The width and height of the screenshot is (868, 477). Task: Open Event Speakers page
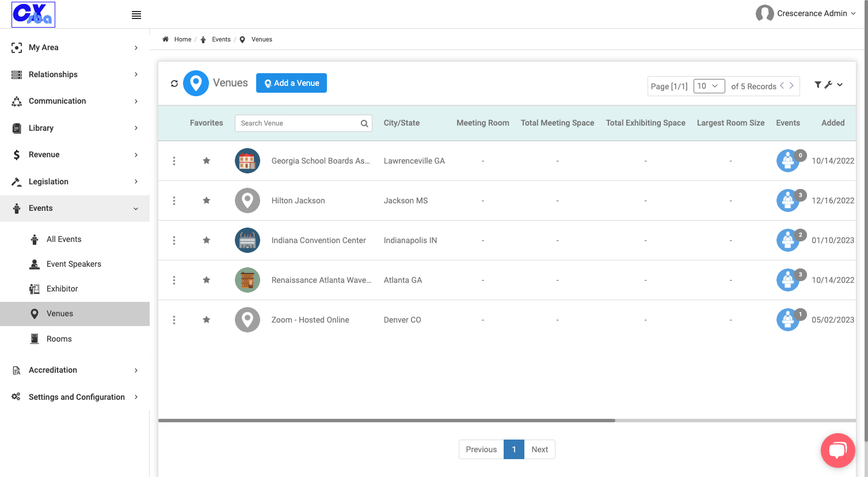click(75, 264)
